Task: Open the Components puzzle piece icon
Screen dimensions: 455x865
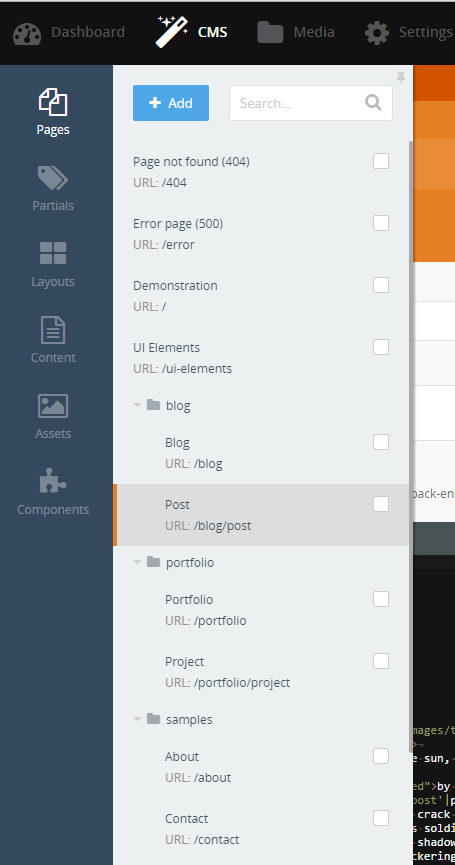Action: pyautogui.click(x=53, y=482)
